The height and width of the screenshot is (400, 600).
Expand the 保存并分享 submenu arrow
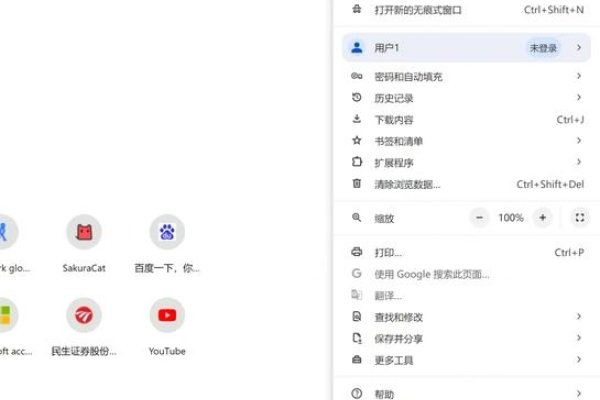[x=579, y=338]
